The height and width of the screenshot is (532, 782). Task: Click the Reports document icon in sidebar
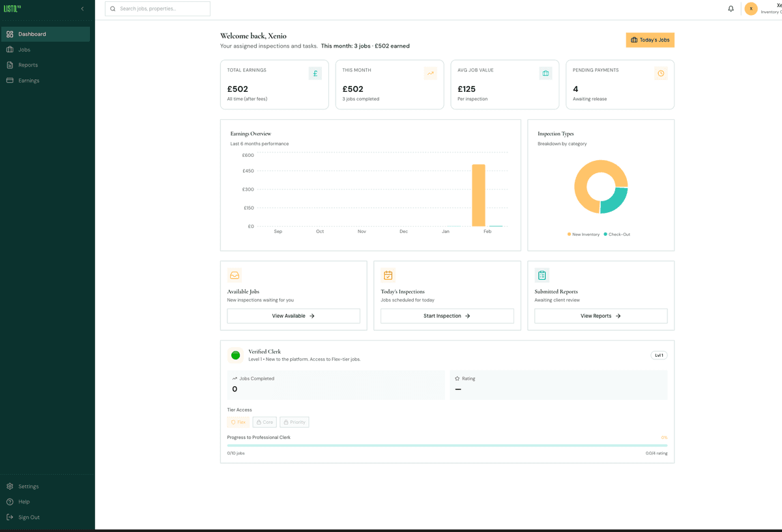tap(10, 65)
